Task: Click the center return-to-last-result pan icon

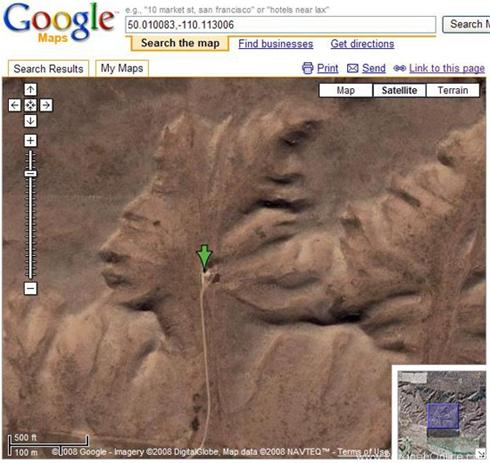Action: click(30, 105)
